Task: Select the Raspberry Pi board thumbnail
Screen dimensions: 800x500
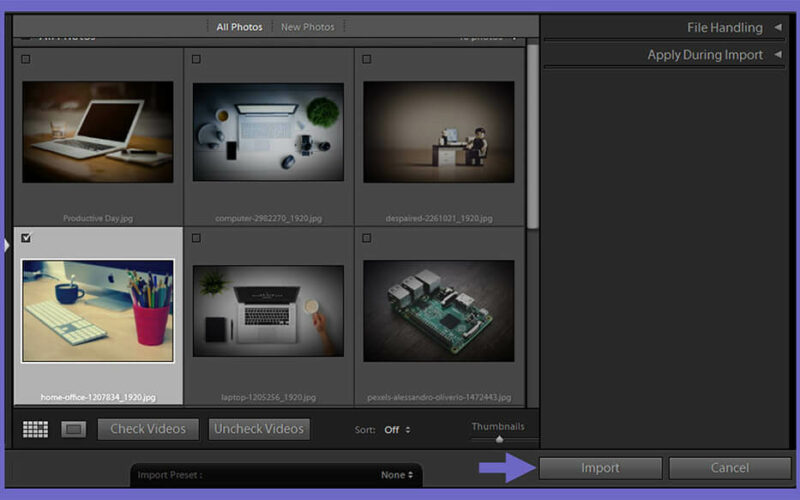Action: pos(439,311)
